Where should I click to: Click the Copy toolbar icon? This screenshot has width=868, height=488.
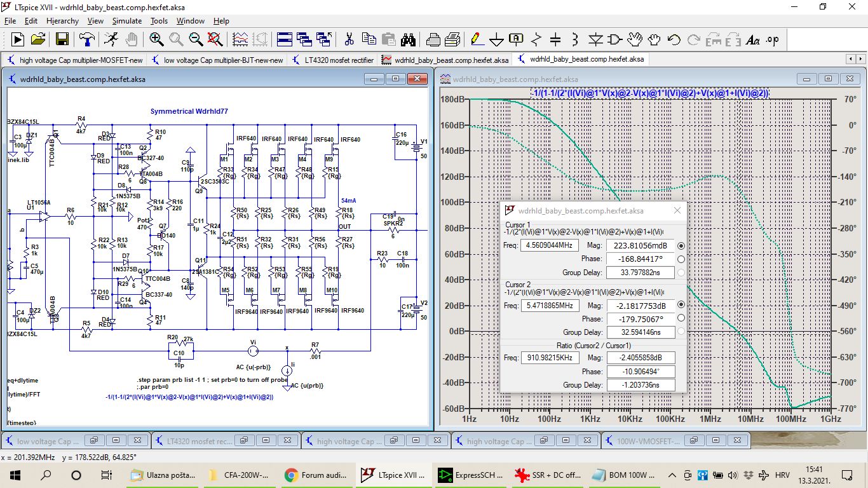pos(369,39)
